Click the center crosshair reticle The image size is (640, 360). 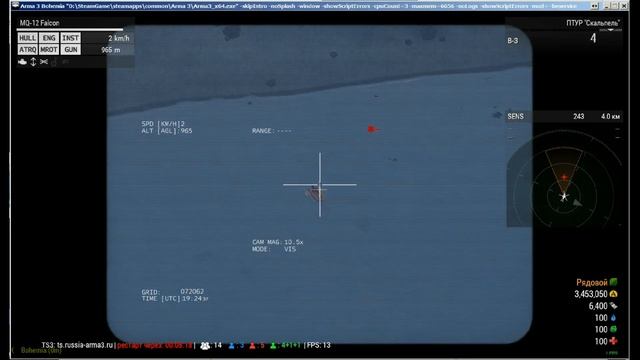tap(320, 184)
